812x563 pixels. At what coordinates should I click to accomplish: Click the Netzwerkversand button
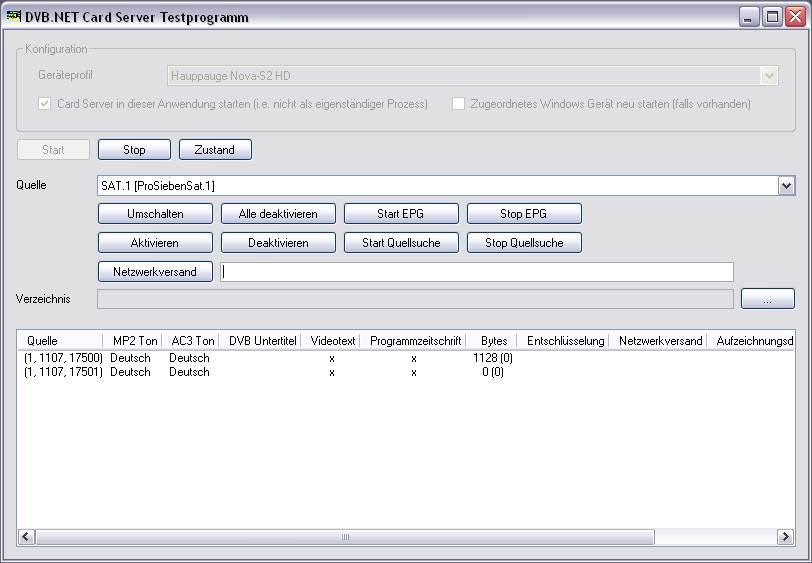click(155, 272)
